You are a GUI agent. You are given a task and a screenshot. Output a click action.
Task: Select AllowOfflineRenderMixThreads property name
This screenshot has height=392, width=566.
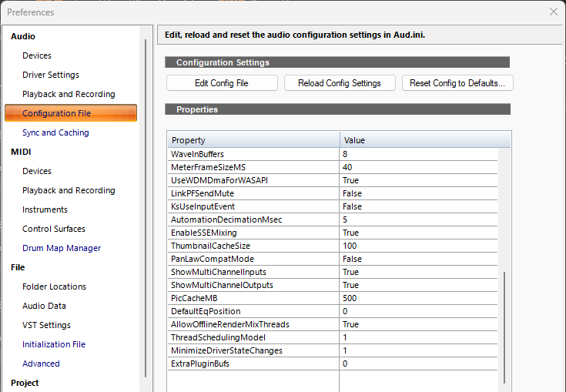(x=230, y=324)
